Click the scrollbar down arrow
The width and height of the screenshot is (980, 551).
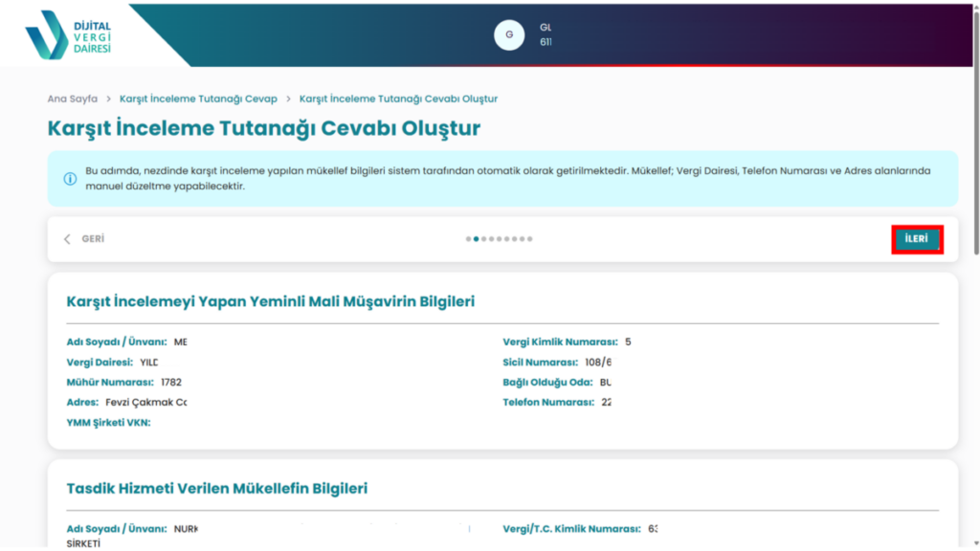point(975,543)
